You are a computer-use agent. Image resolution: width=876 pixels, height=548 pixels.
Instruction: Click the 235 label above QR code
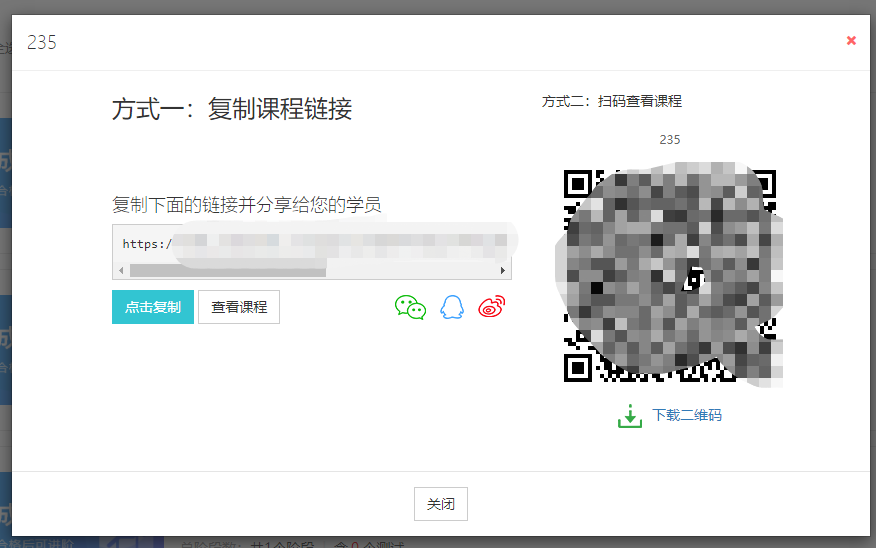[x=670, y=140]
